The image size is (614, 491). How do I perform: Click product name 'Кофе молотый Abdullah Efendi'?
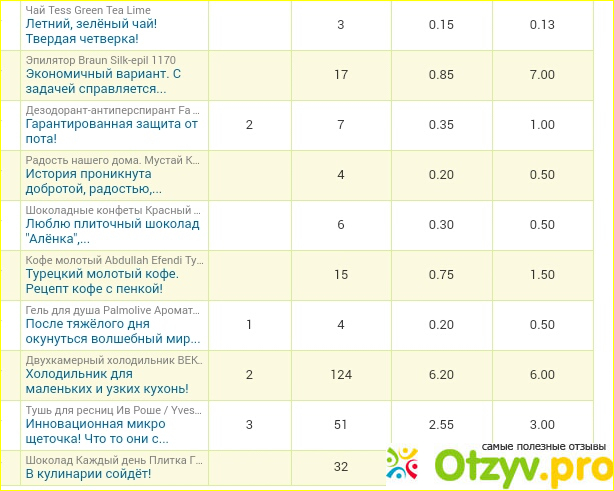point(113,260)
